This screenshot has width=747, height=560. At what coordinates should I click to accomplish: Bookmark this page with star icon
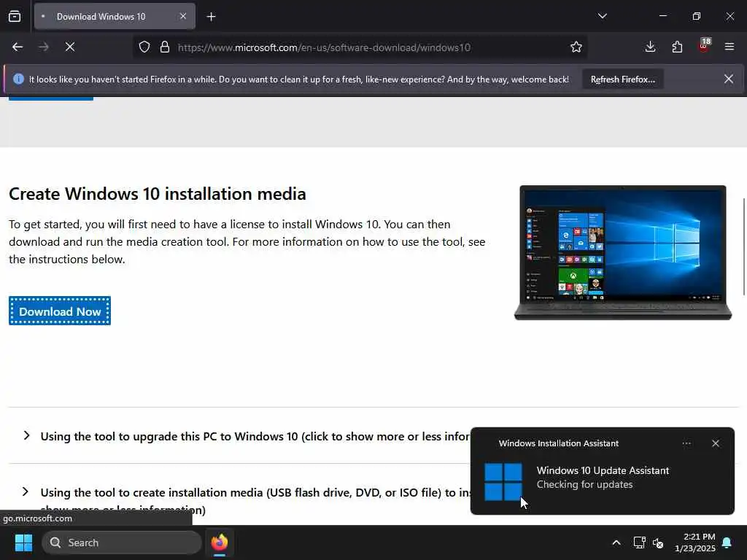click(x=576, y=47)
